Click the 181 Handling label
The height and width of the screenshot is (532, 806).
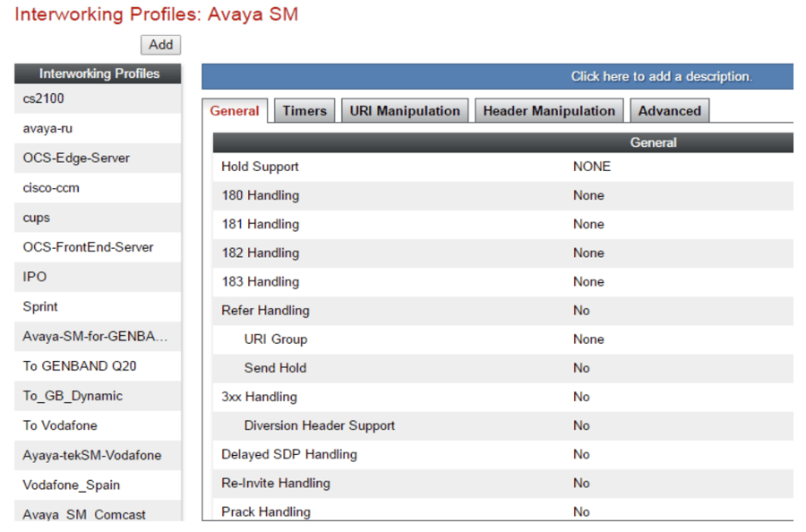tap(260, 224)
